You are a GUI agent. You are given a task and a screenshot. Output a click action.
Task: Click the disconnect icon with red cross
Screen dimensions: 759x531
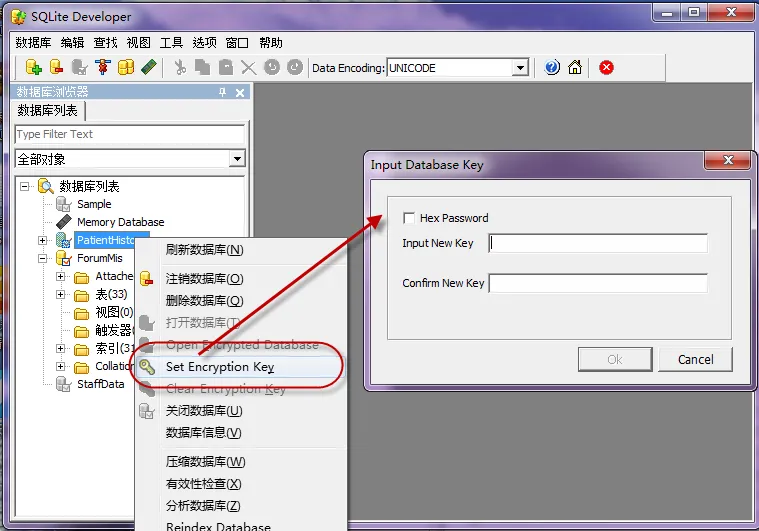(103, 67)
